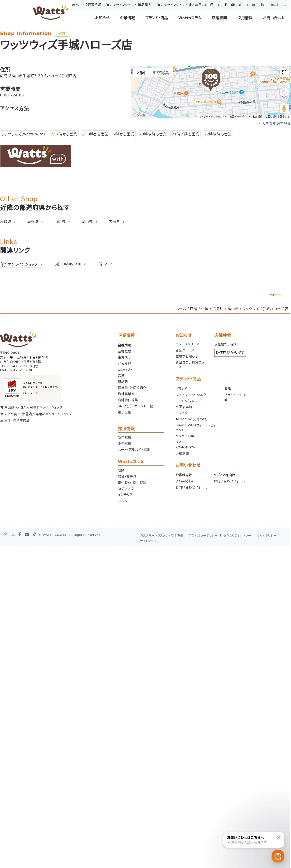Image resolution: width=291 pixels, height=868 pixels.
Task: Open the International Business link
Action: (266, 5)
